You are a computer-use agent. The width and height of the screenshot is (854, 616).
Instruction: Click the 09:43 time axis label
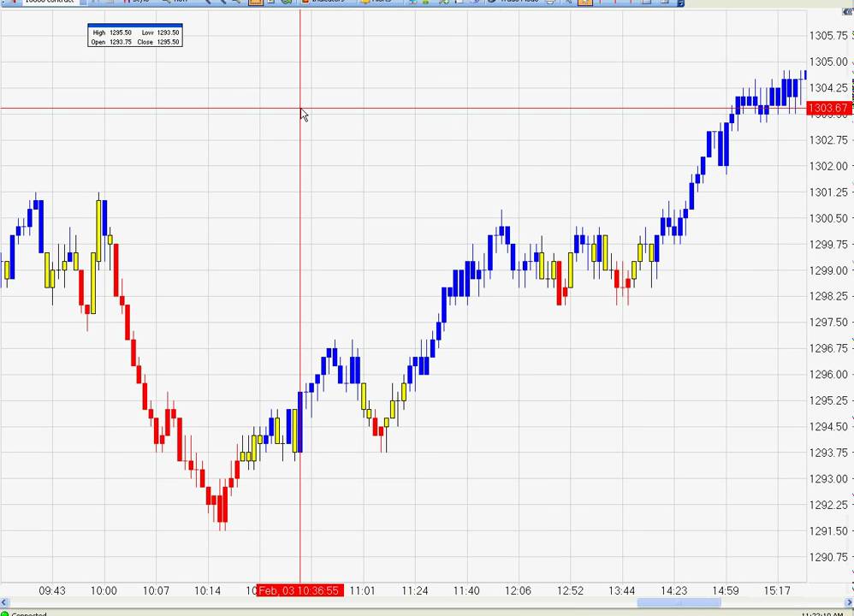51,591
